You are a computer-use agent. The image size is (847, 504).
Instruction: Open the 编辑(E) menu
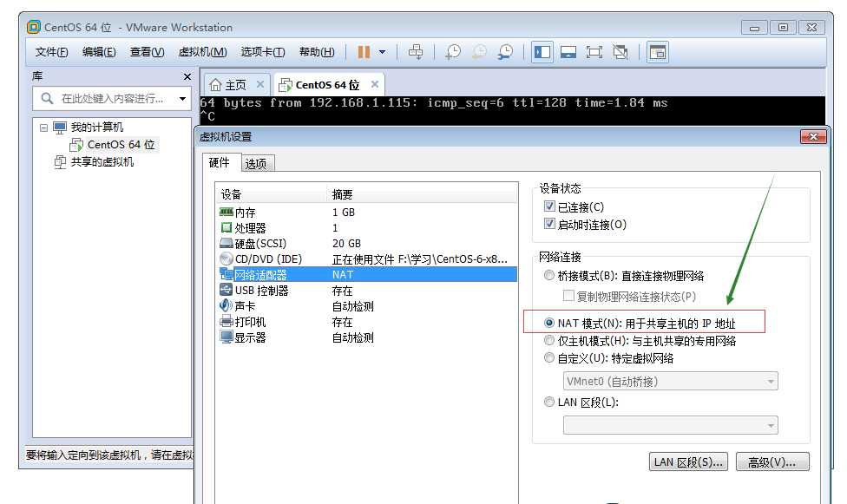(99, 52)
